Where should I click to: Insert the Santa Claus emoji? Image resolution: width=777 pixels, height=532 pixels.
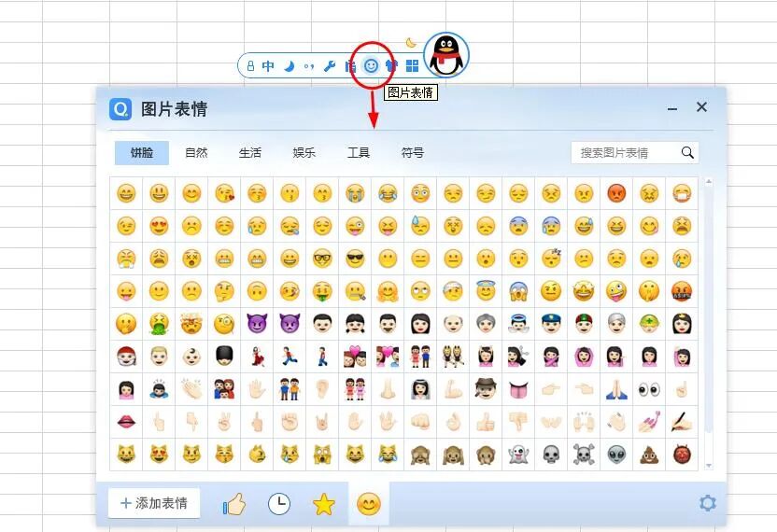click(x=126, y=357)
